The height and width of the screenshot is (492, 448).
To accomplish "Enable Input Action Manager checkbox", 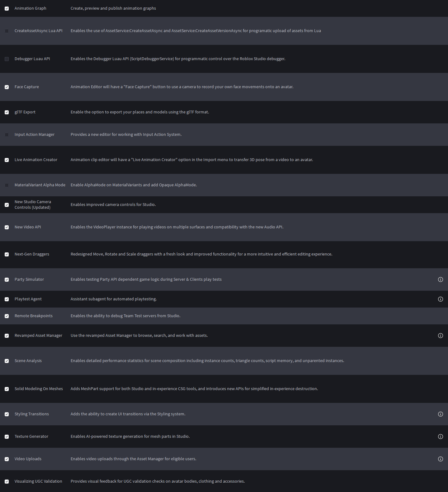I will point(7,135).
